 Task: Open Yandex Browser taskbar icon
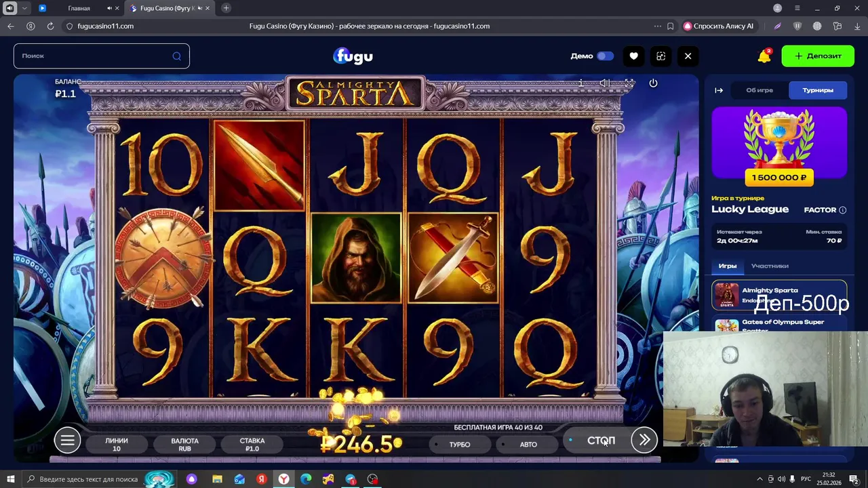(x=283, y=479)
